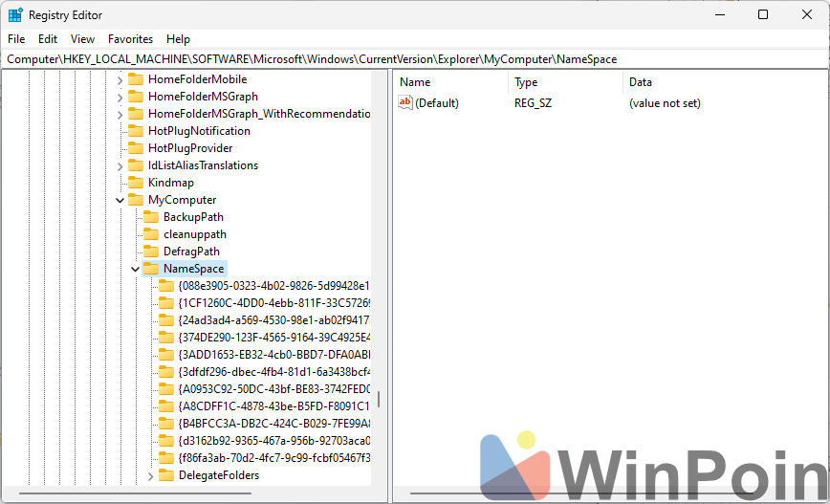Select the {d3162b92-9365-467a key label
This screenshot has height=504, width=830.
pos(274,441)
